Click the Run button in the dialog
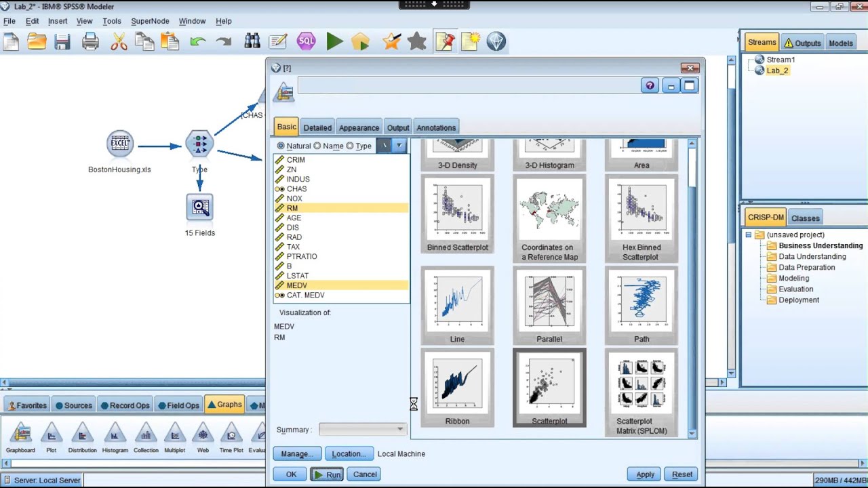The image size is (868, 488). [x=327, y=474]
